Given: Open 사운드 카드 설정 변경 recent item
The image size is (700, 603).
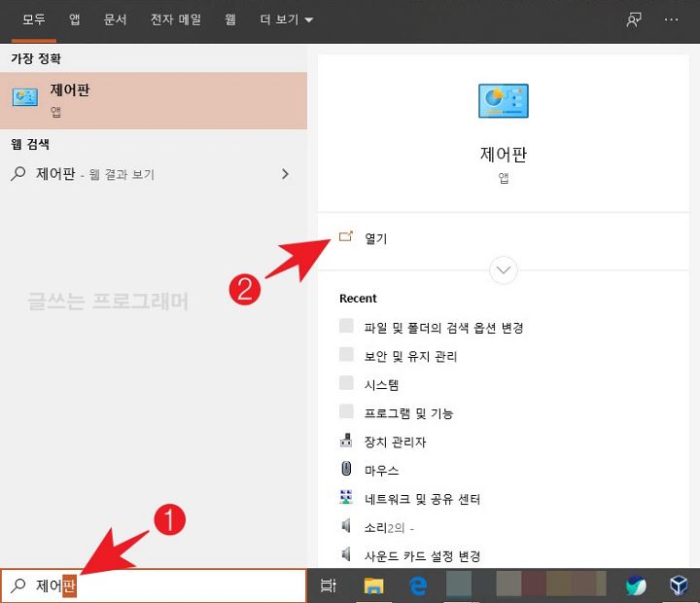Looking at the screenshot, I should click(422, 556).
